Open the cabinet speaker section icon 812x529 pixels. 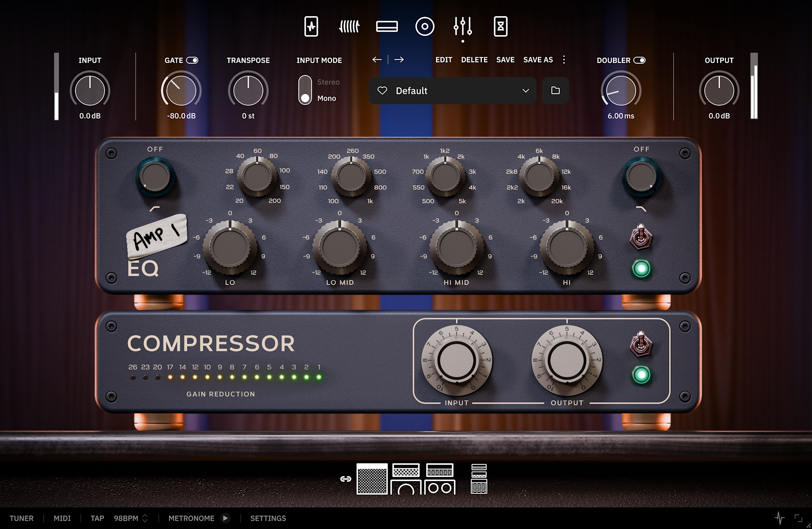[425, 27]
